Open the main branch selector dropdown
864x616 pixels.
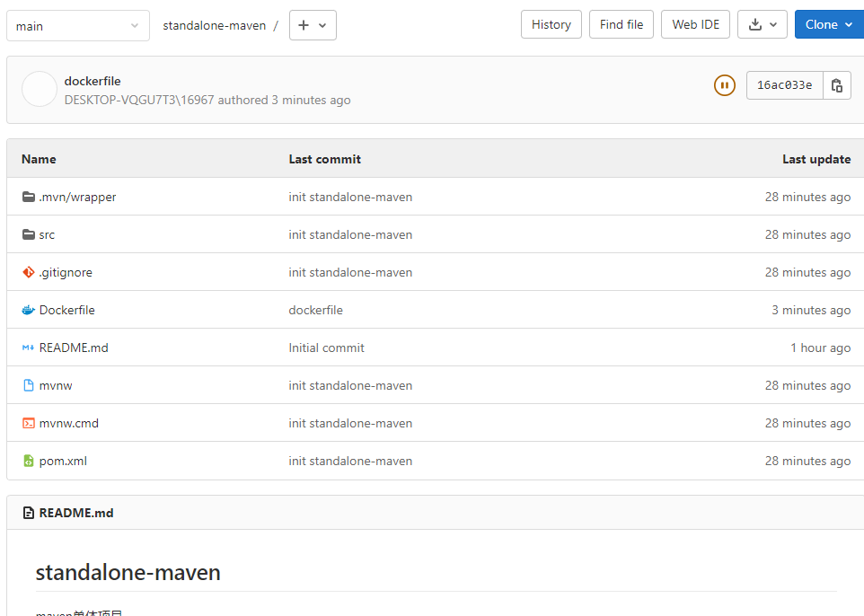coord(78,26)
